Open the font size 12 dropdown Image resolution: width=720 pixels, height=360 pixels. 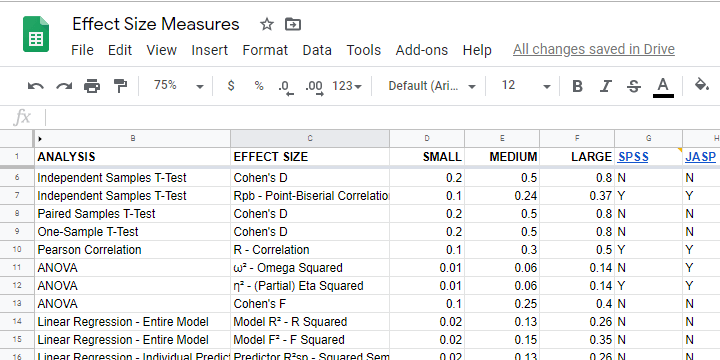click(525, 85)
